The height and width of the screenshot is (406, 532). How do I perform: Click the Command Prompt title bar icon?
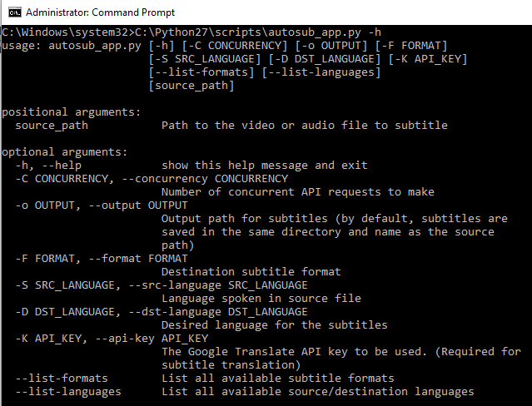(x=11, y=12)
